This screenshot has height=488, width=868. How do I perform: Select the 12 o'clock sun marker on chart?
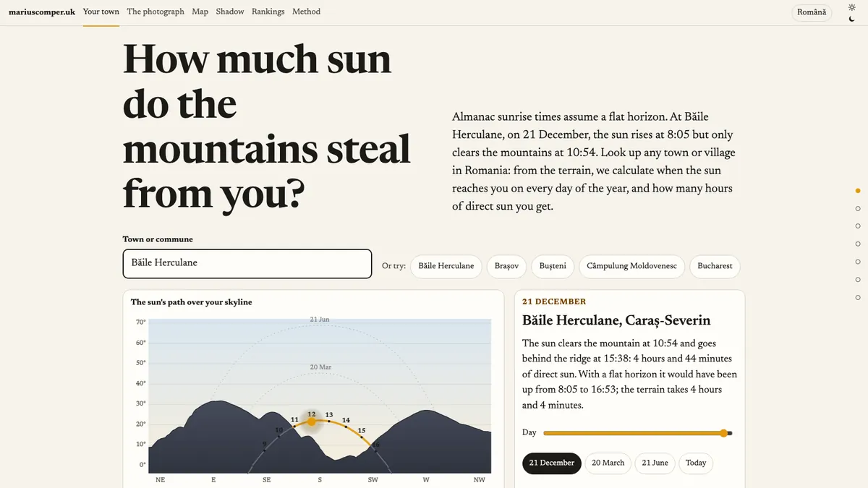point(312,421)
